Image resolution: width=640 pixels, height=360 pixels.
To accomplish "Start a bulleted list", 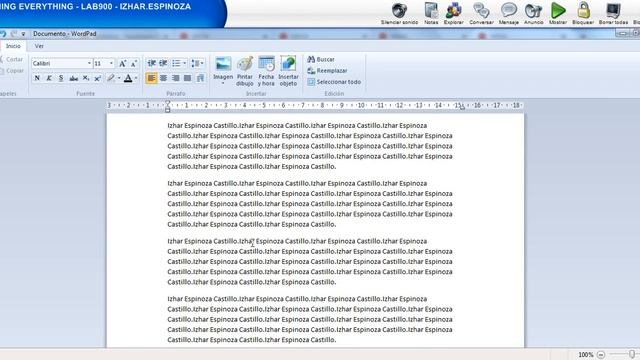I will [x=176, y=63].
